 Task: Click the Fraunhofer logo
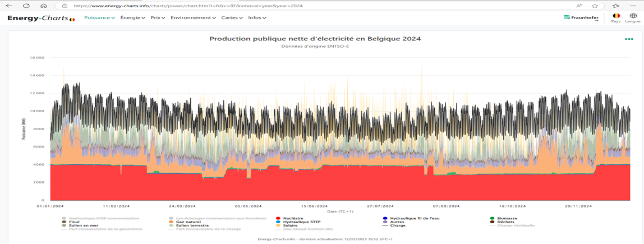click(x=581, y=18)
